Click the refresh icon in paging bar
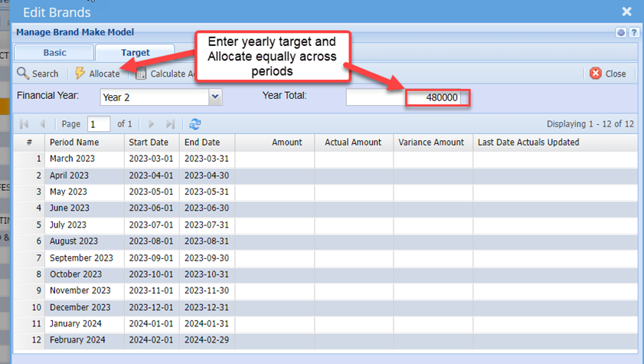The image size is (644, 364). (195, 123)
